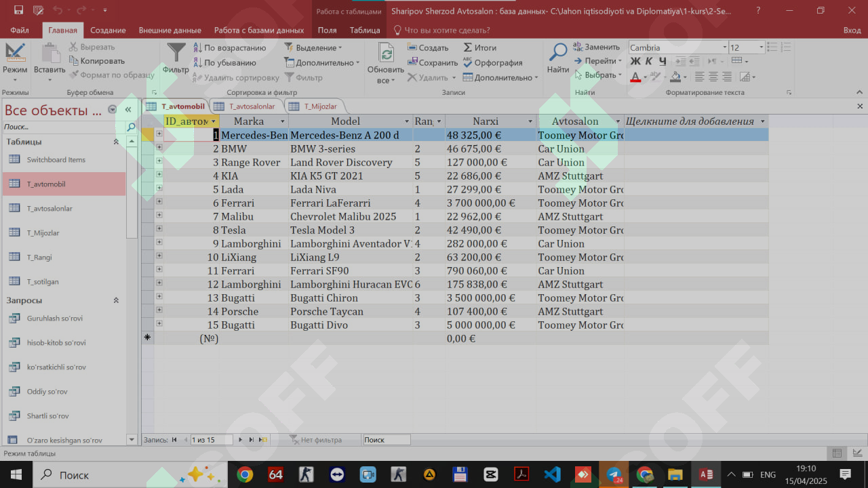Create new blank record via navigator
The height and width of the screenshot is (488, 868).
coord(264,440)
